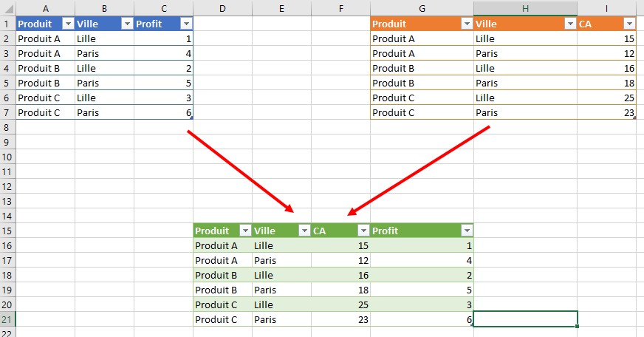Select the green table's first Produit A cell
This screenshot has height=337, width=644.
pos(222,245)
